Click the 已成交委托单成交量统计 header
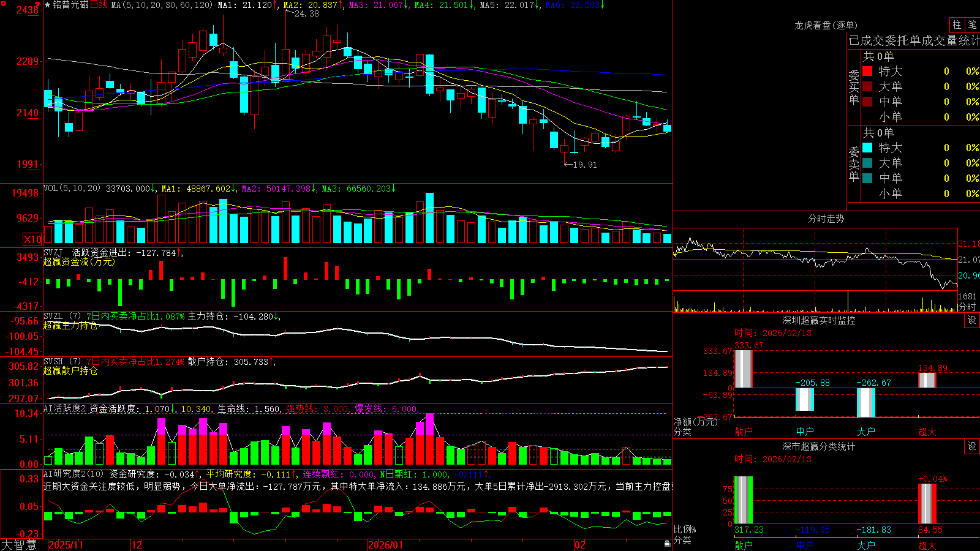 (914, 40)
